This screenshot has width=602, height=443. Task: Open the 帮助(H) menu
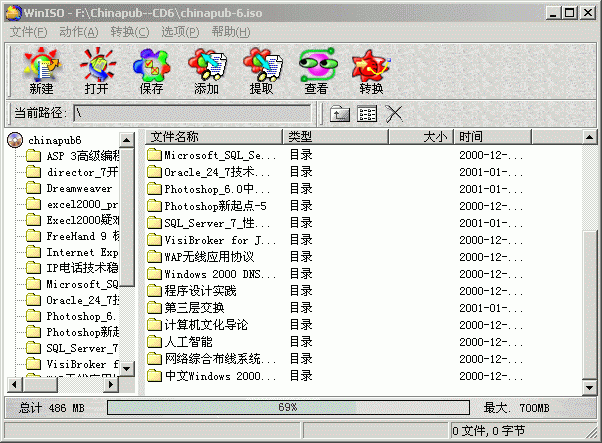pos(231,32)
